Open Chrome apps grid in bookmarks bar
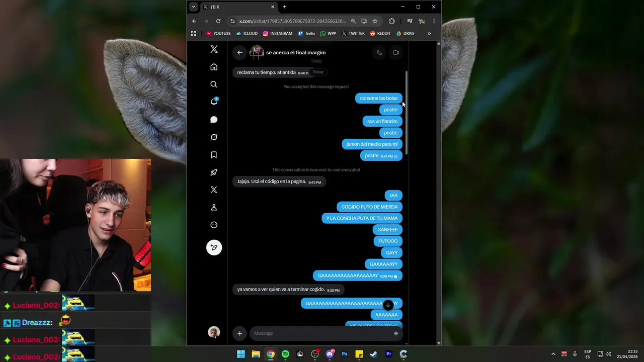644x362 pixels. click(193, 34)
